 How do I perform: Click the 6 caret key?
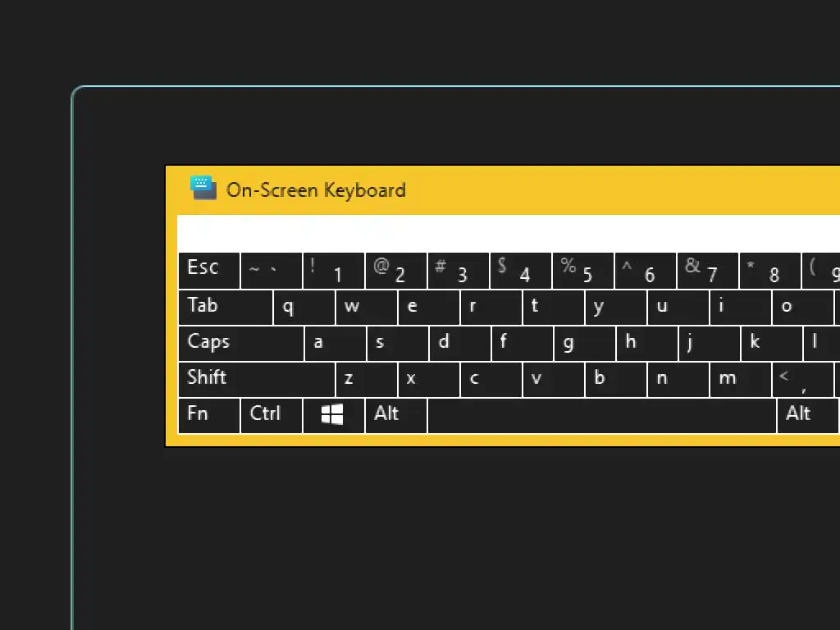[646, 271]
